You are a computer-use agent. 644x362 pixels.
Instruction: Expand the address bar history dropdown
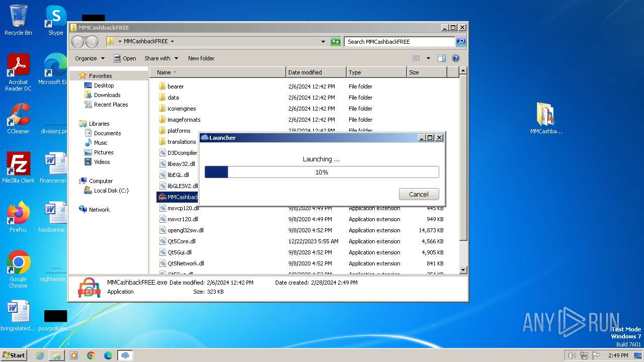323,42
